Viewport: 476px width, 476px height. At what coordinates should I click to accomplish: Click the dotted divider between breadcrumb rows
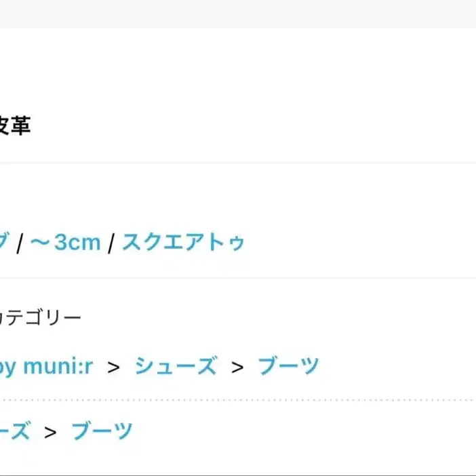click(238, 400)
